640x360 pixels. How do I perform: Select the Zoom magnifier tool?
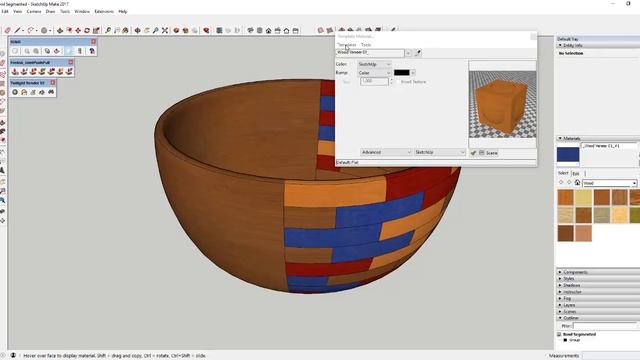click(x=156, y=30)
